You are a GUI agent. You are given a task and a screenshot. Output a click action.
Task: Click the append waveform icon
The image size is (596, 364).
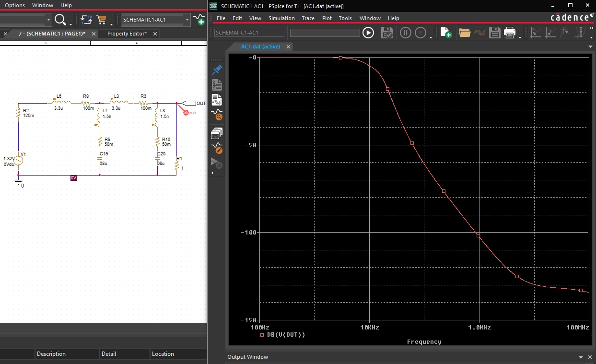pos(479,33)
